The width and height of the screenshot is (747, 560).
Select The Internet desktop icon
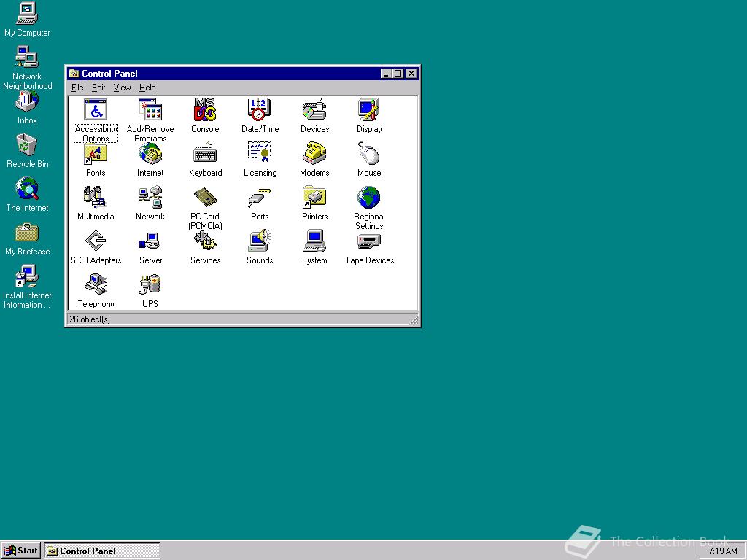pos(27,195)
